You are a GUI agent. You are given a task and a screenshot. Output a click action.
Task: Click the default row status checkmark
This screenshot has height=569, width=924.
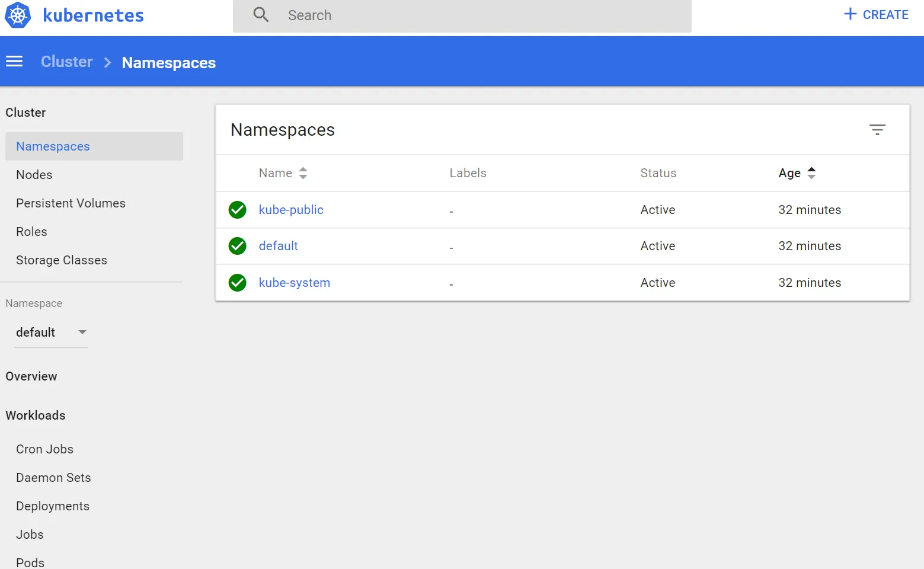click(238, 246)
